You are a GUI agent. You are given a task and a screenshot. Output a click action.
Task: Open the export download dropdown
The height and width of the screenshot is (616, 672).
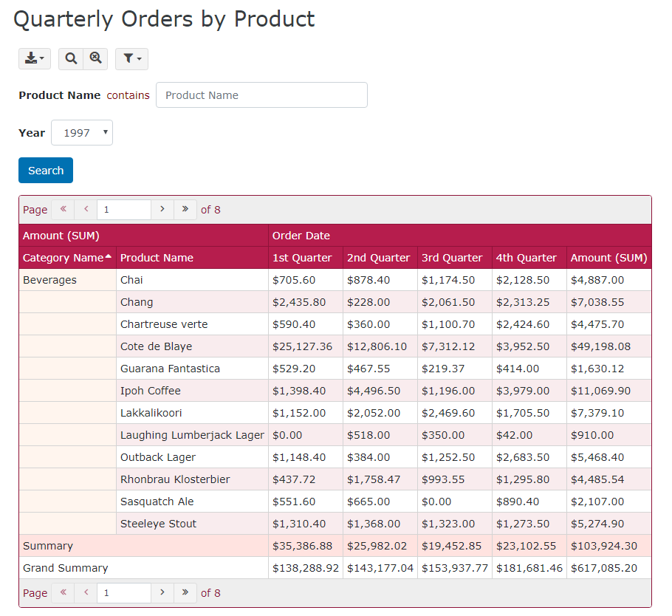pyautogui.click(x=34, y=59)
